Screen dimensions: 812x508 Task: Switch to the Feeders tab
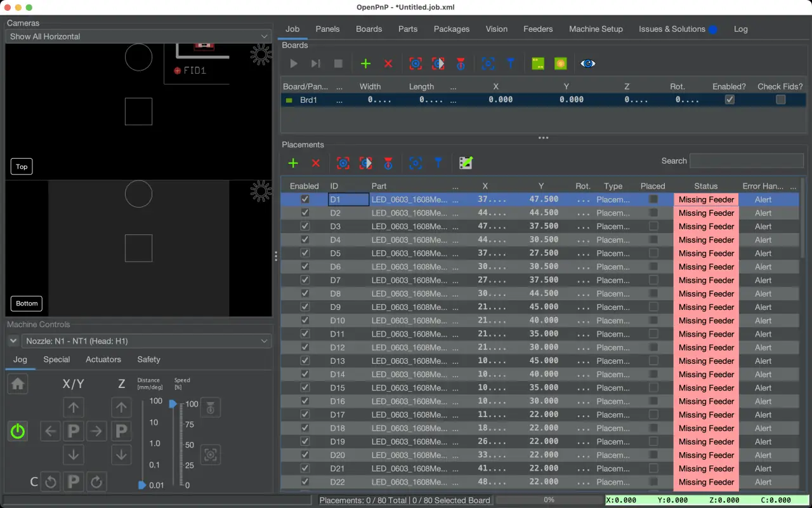(x=538, y=29)
